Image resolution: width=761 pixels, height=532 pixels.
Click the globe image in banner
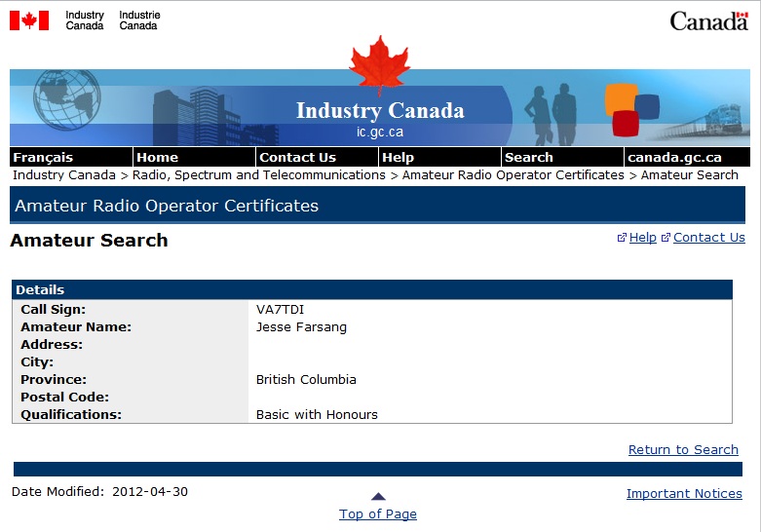pos(67,99)
